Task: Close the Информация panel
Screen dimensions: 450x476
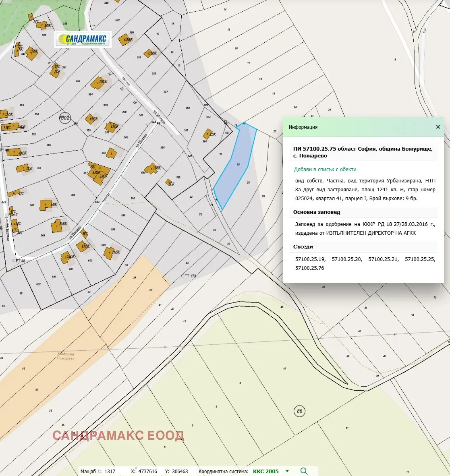Action: pyautogui.click(x=438, y=127)
